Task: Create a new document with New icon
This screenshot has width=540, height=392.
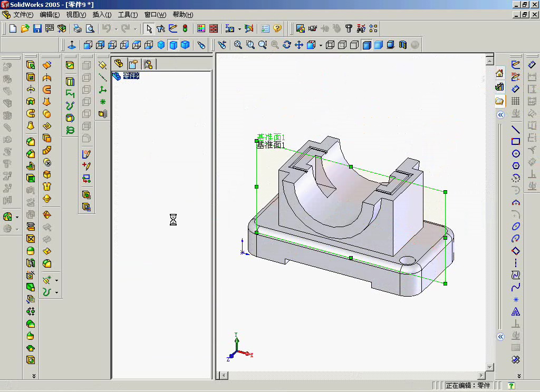Action: (x=13, y=28)
